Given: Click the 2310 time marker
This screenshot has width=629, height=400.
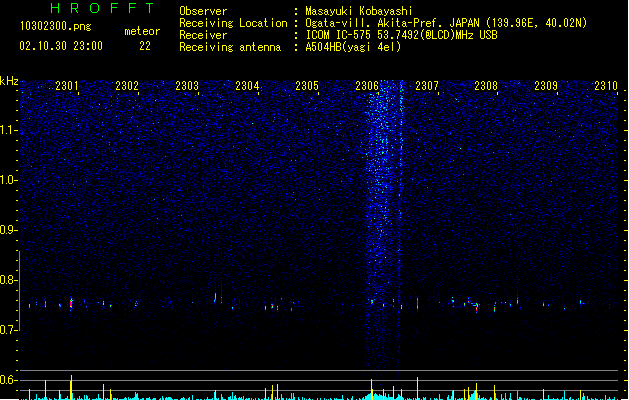Looking at the screenshot, I should 606,86.
